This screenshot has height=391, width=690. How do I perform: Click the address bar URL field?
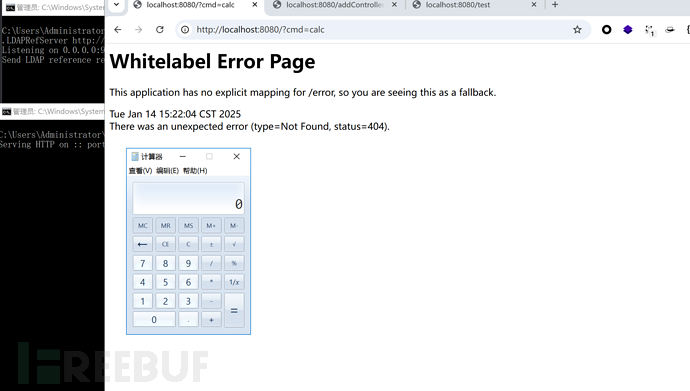point(383,29)
